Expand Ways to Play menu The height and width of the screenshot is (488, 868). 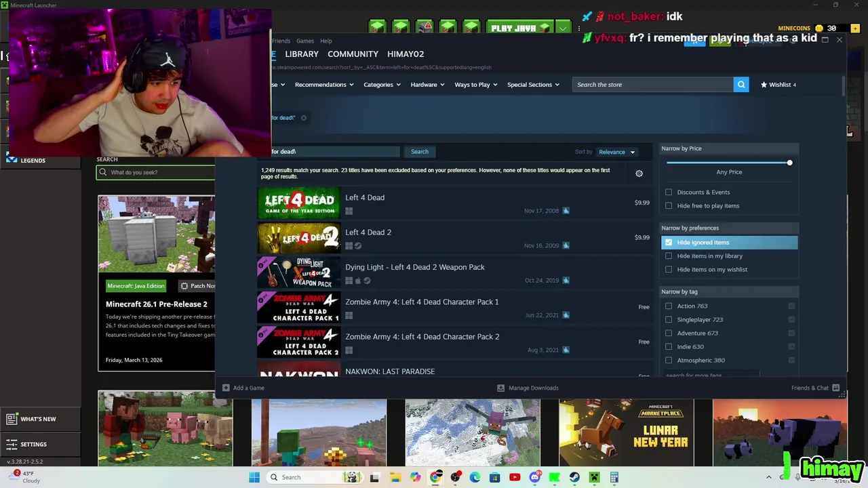tap(476, 85)
